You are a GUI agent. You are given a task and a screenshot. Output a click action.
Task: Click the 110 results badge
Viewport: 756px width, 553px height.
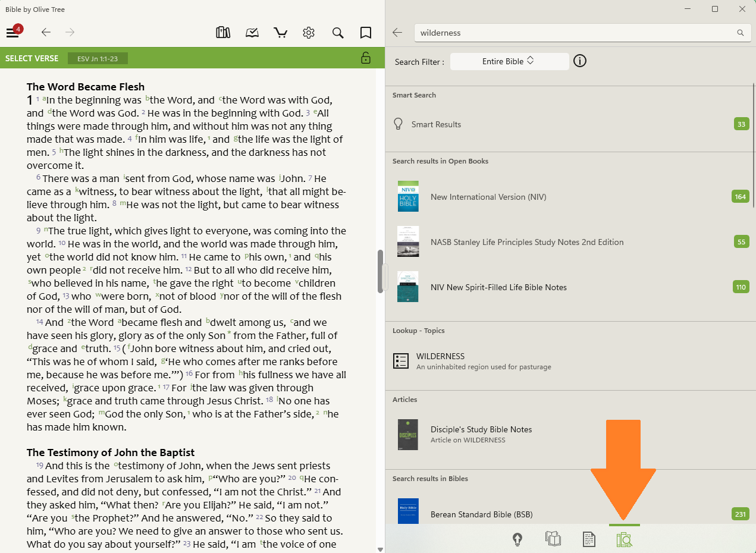coord(741,287)
